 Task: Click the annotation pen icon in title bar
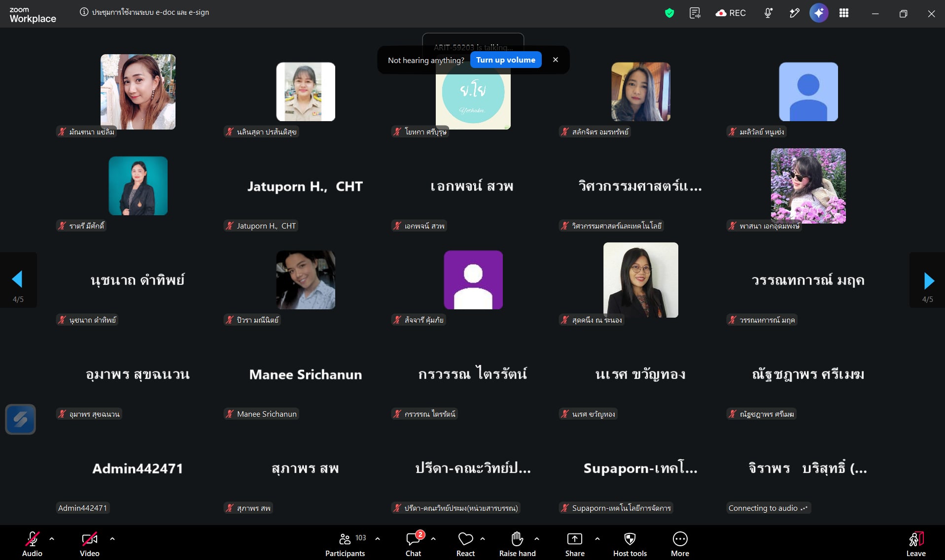(794, 13)
